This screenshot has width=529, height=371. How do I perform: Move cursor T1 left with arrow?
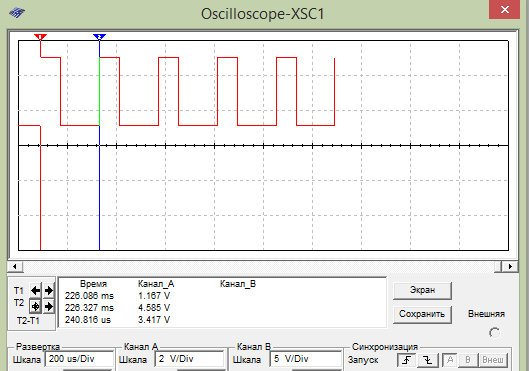click(35, 290)
